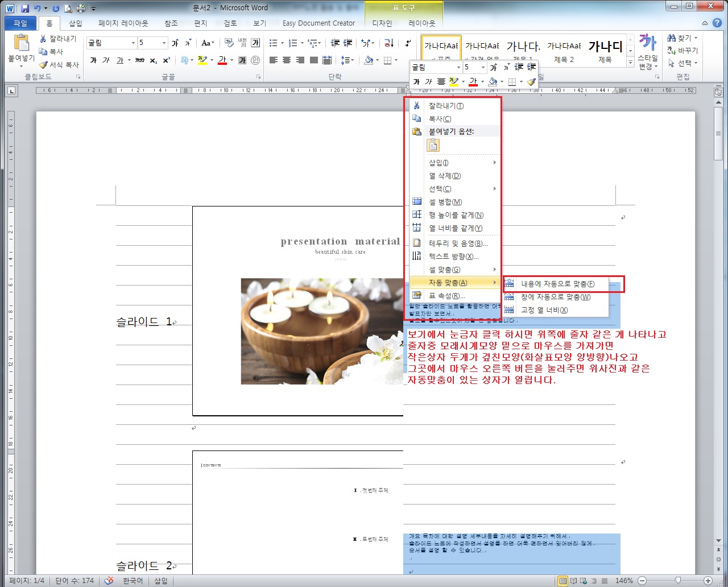Screen dimensions: 728x587
Task: Click shrink font icon in ribbon 글꼴 group
Action: (188, 43)
